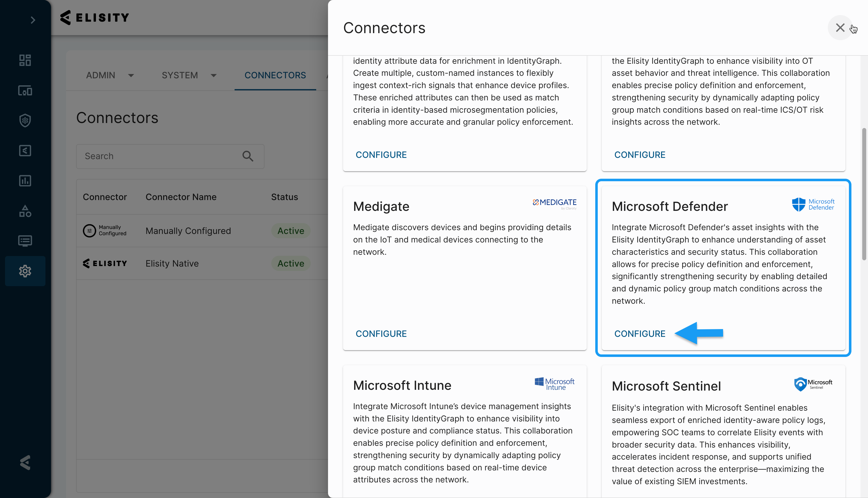Click the Settings gear in the sidebar
The image size is (868, 498).
(x=25, y=271)
